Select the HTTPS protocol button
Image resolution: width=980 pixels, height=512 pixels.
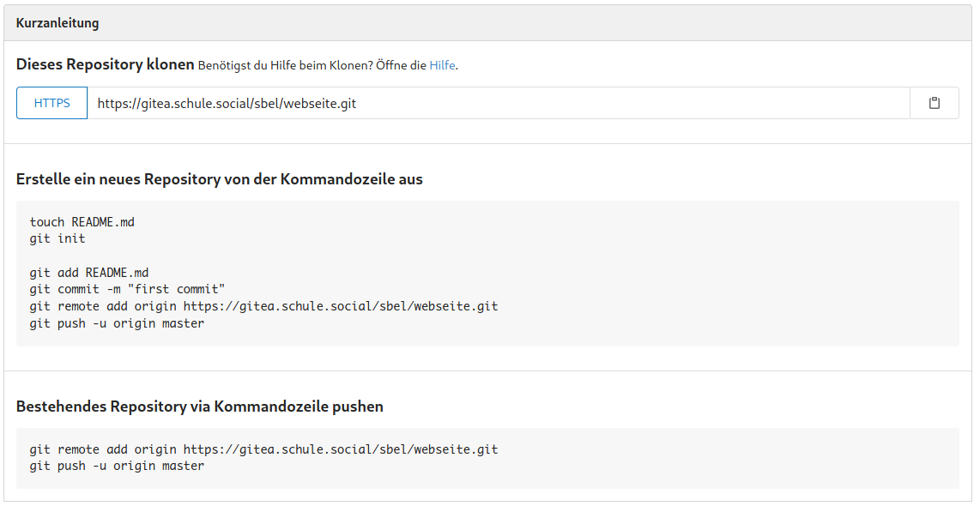coord(51,103)
